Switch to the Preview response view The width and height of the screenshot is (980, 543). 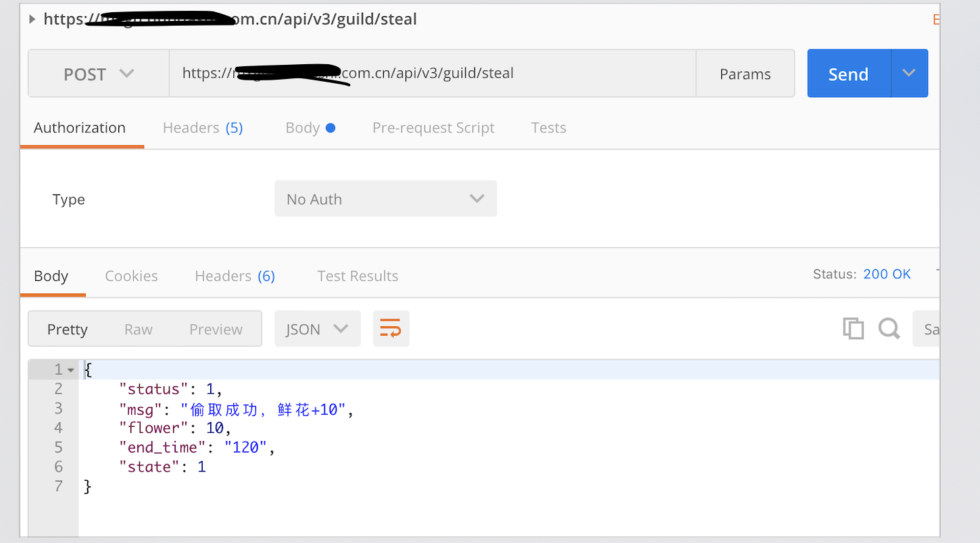(x=216, y=329)
